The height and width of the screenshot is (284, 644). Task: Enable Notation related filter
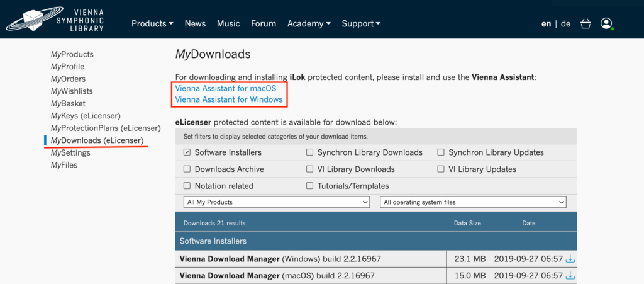pos(187,186)
